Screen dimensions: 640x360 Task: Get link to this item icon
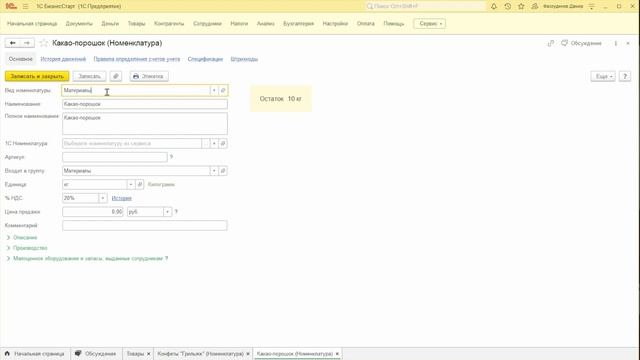coord(551,43)
